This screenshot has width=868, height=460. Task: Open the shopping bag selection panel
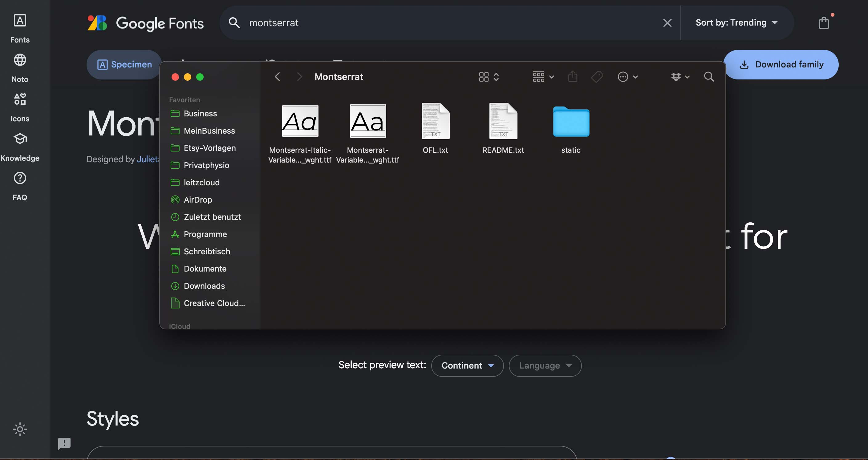point(824,22)
